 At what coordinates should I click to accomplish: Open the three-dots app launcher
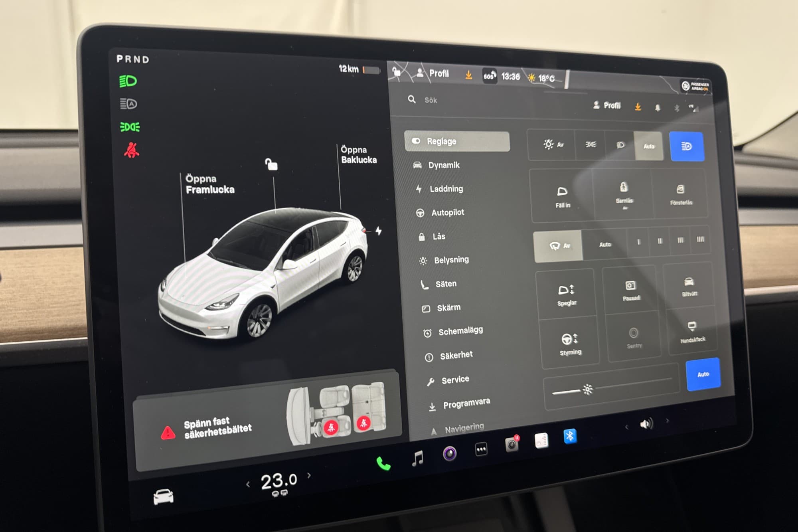[x=481, y=450]
